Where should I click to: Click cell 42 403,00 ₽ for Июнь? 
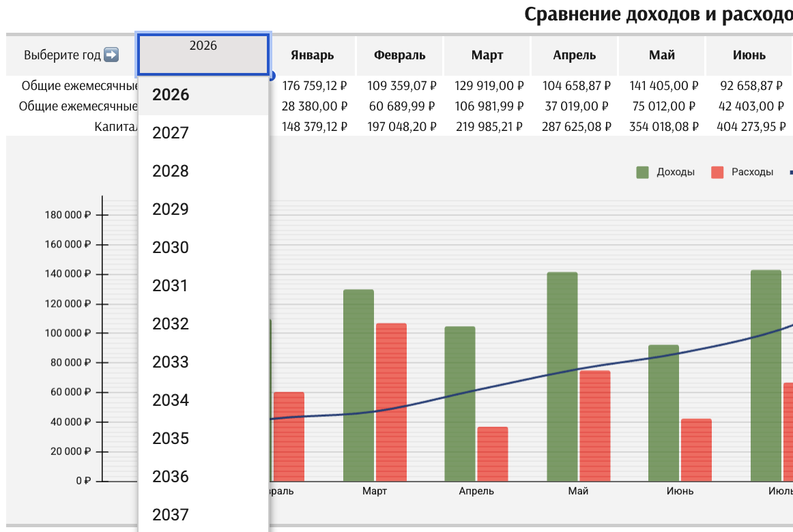point(751,106)
